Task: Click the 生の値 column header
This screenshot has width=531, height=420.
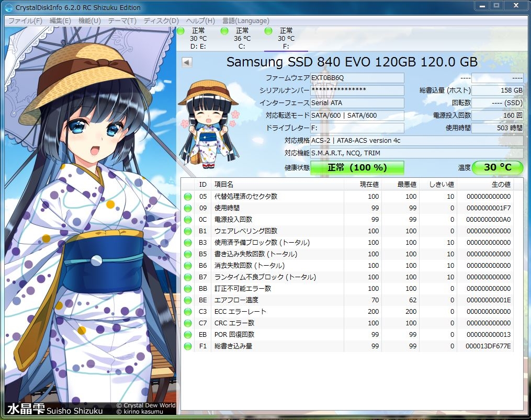Action: coord(485,185)
